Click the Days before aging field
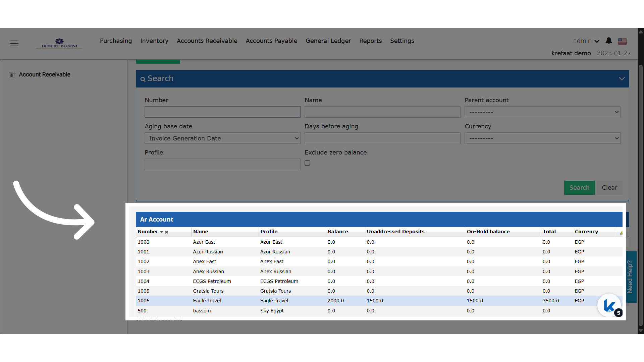The height and width of the screenshot is (362, 644). point(382,138)
